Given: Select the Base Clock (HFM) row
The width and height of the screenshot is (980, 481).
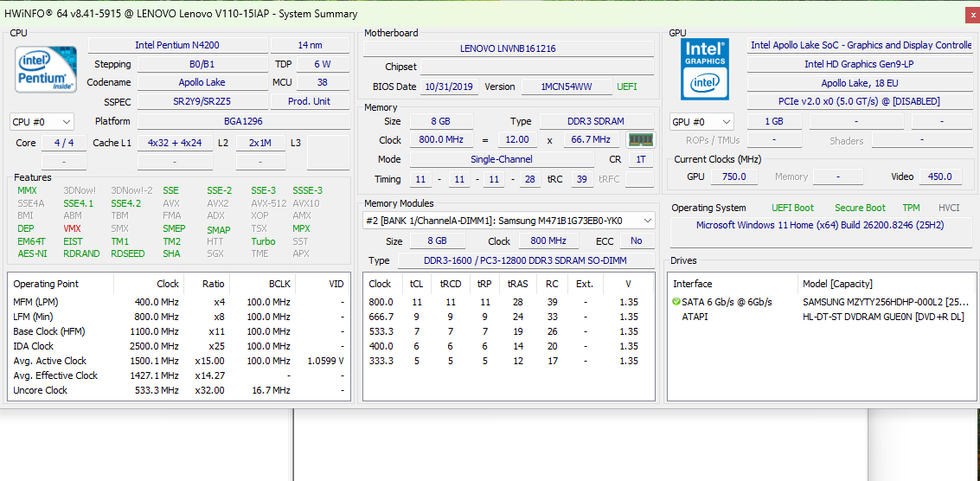Looking at the screenshot, I should pos(179,331).
